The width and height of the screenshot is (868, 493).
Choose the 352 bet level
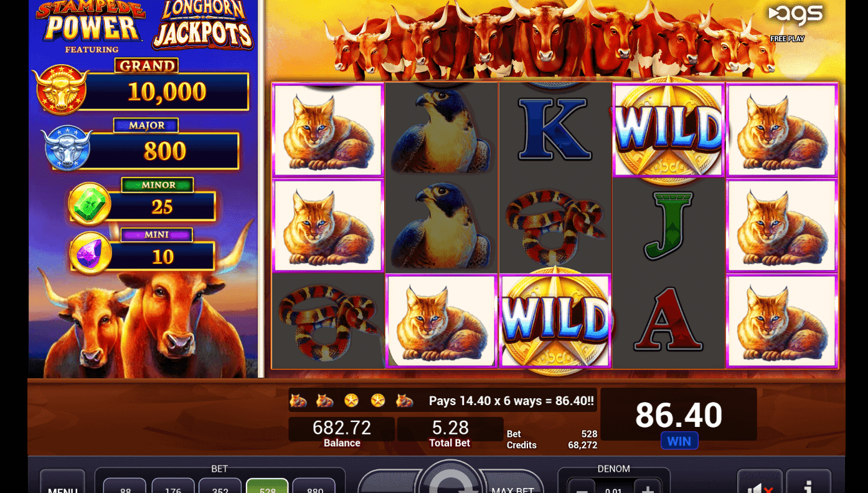coord(220,486)
